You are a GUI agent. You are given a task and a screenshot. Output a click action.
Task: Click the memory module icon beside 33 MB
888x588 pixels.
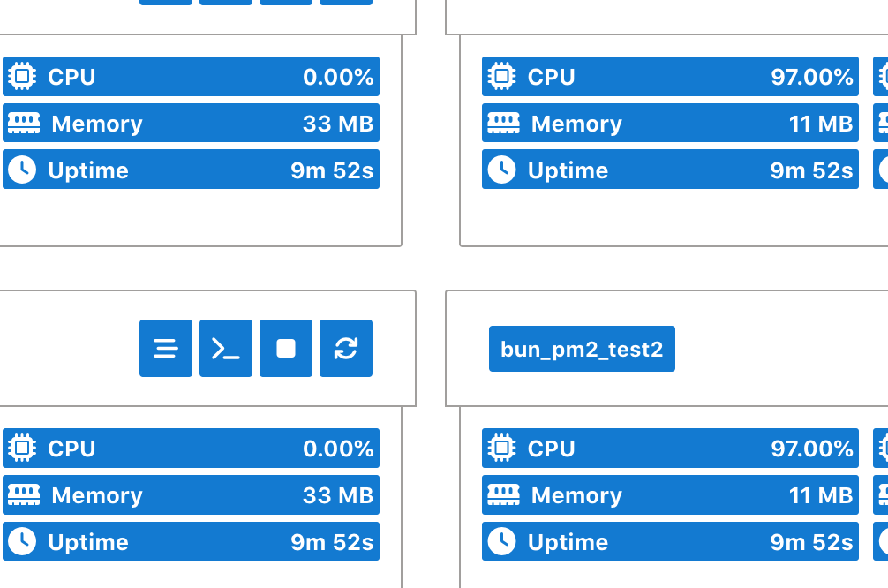[x=24, y=123]
